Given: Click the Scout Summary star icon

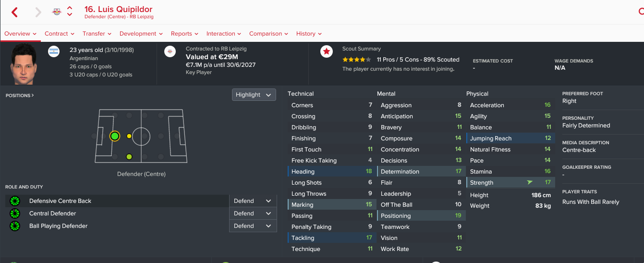Looking at the screenshot, I should pos(327,51).
